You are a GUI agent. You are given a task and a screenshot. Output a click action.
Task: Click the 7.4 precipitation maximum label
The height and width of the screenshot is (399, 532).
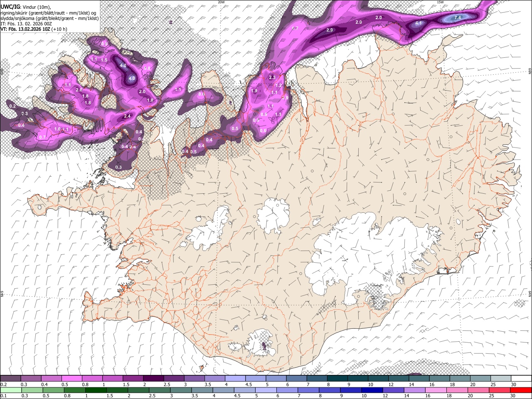(458, 17)
